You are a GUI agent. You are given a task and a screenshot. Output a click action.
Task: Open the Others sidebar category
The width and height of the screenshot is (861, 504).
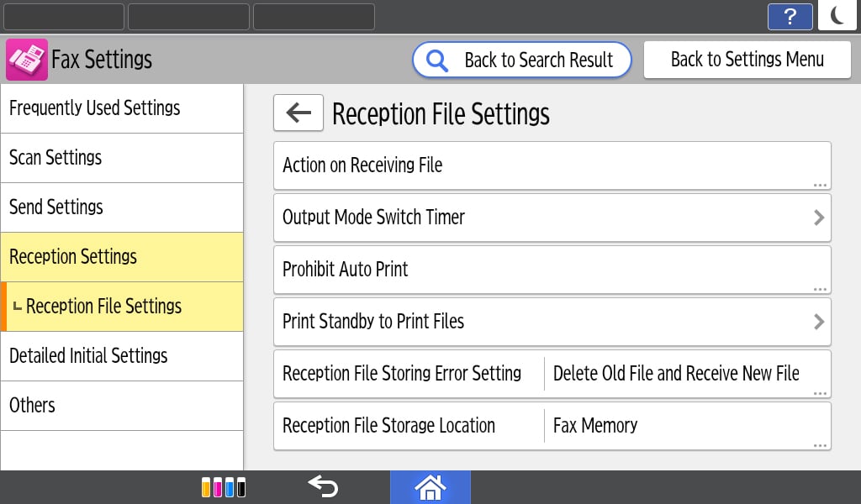click(x=122, y=406)
